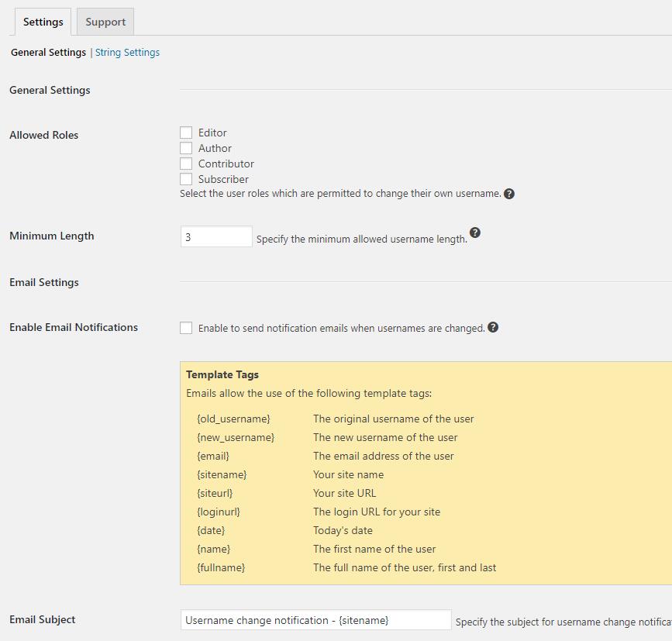
Task: Click help icon beside minimum username length
Action: click(475, 233)
